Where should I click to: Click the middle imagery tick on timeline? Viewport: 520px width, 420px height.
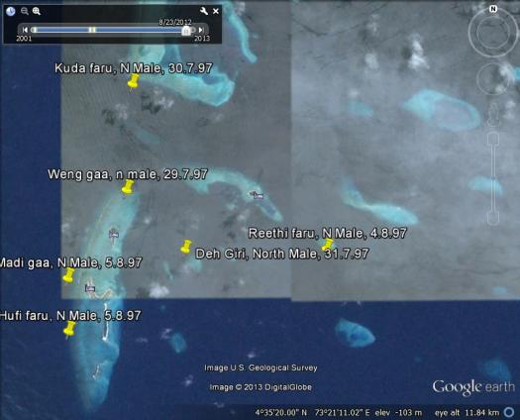point(92,30)
